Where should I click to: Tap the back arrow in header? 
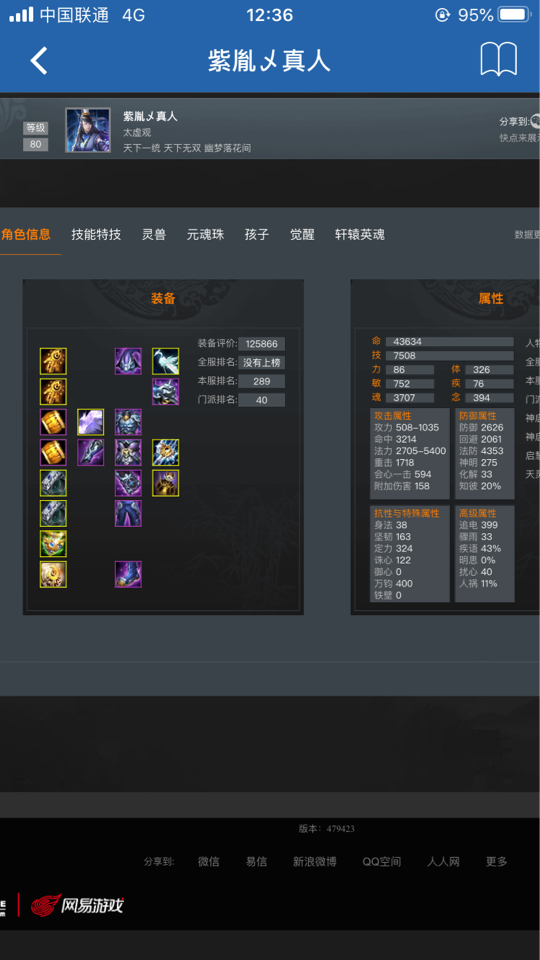pos(39,61)
